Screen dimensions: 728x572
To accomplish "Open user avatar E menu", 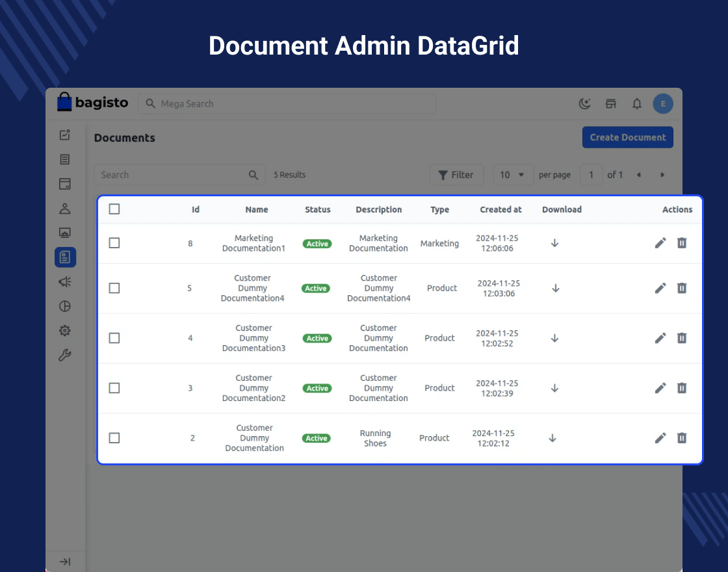I will [663, 103].
